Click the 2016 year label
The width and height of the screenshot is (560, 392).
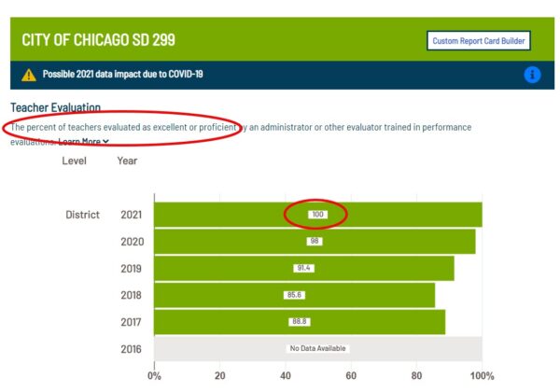(x=131, y=349)
